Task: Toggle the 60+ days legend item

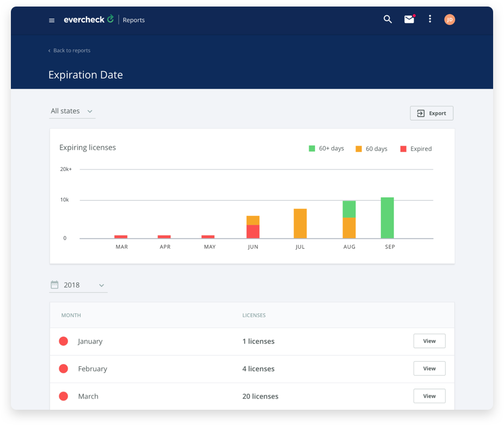Action: (325, 148)
